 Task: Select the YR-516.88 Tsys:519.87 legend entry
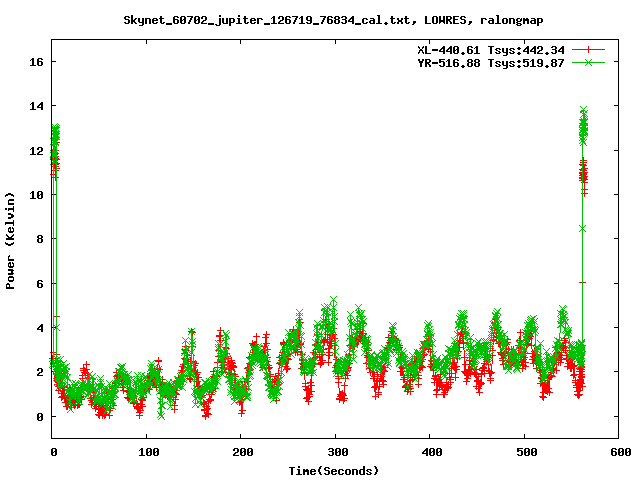click(x=491, y=63)
